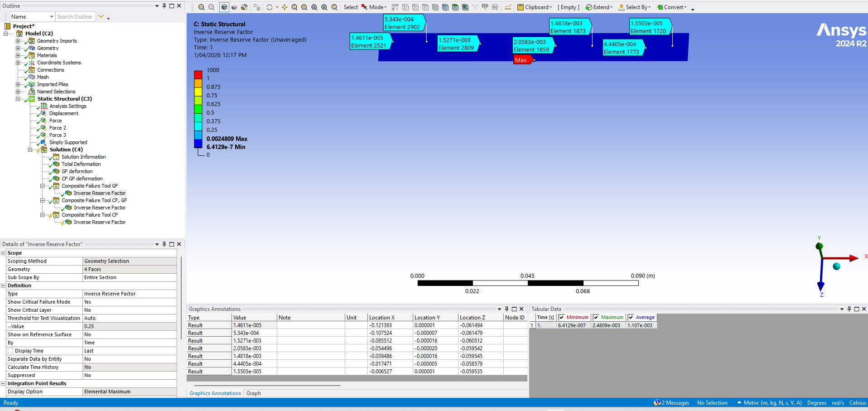Viewport: 868px width, 411px height.
Task: Open the Select By dropdown
Action: point(635,7)
